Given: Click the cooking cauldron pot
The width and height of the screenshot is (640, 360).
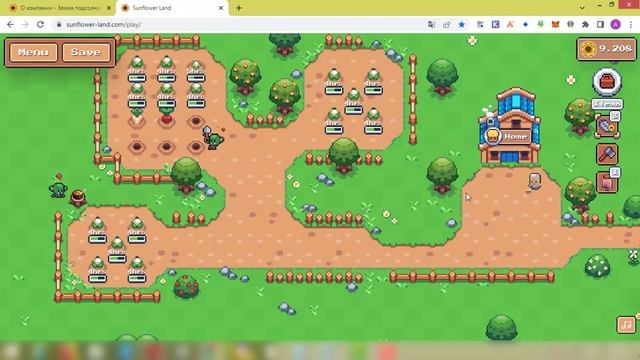Looking at the screenshot, I should pos(78,197).
